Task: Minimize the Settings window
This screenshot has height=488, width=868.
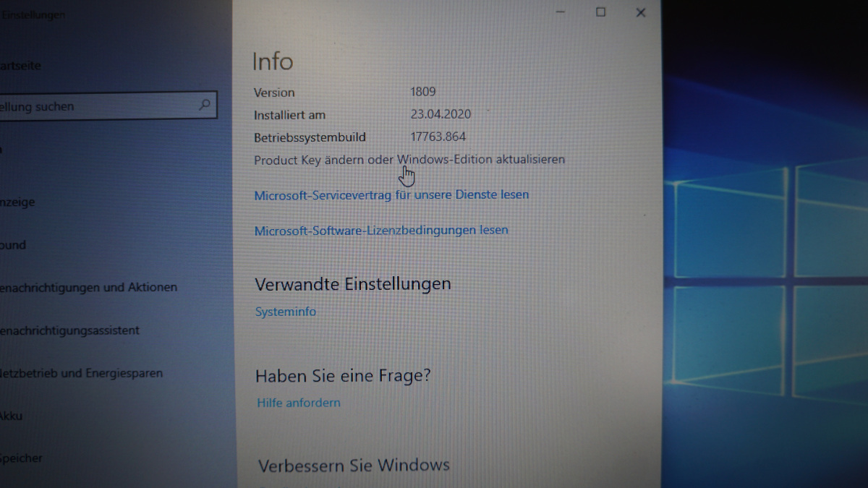Action: click(x=561, y=12)
